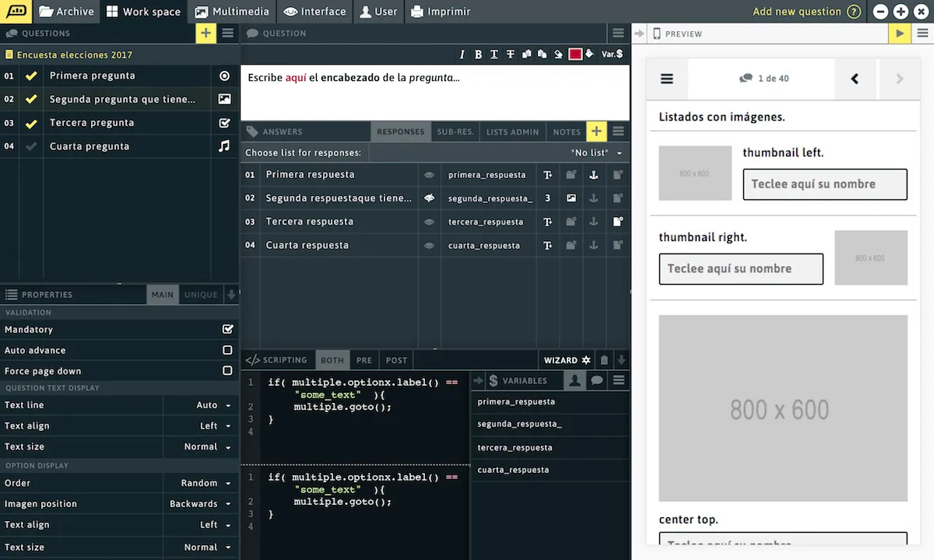
Task: Open the preview hamburger menu beside 1 de 40
Action: pos(667,79)
